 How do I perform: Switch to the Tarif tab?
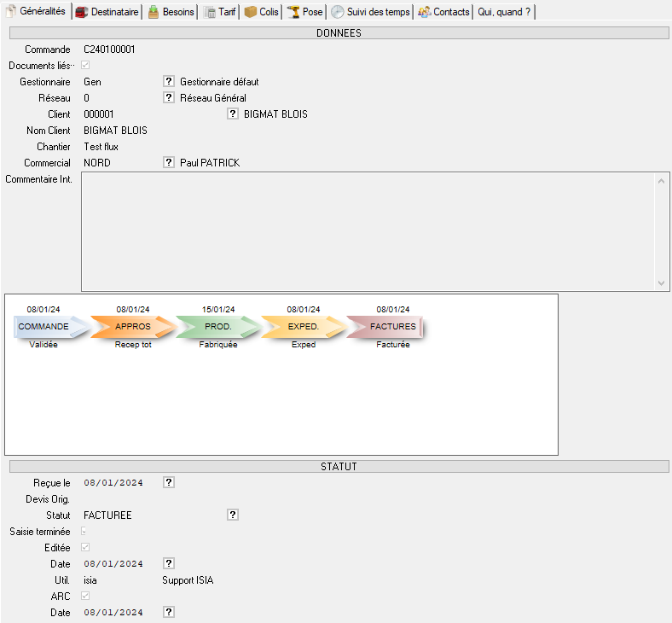click(220, 12)
